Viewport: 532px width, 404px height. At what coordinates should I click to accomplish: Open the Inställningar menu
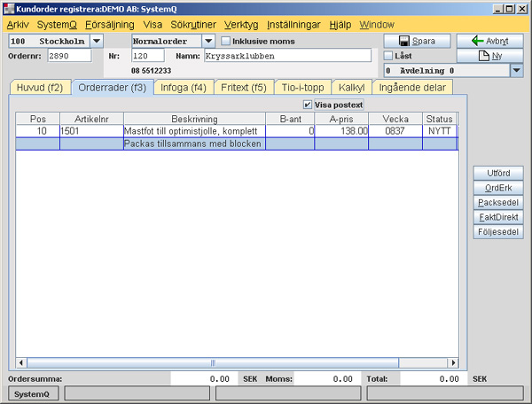click(x=293, y=25)
